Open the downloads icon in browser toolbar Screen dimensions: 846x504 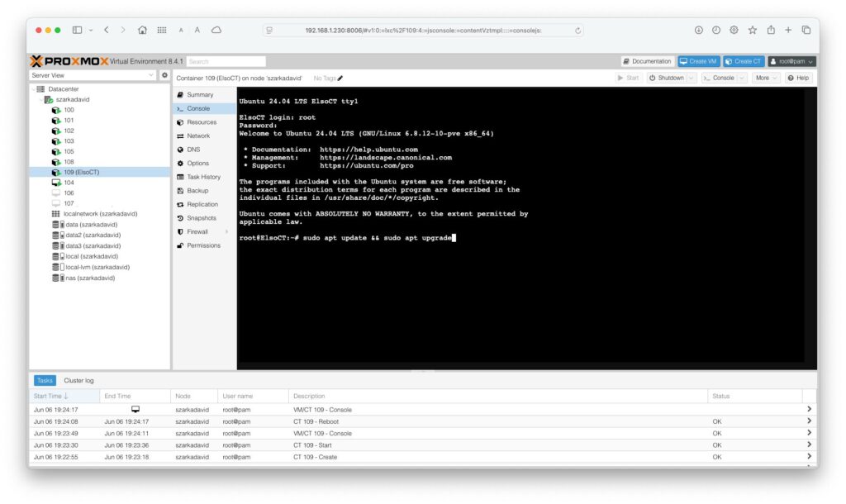[x=699, y=31]
